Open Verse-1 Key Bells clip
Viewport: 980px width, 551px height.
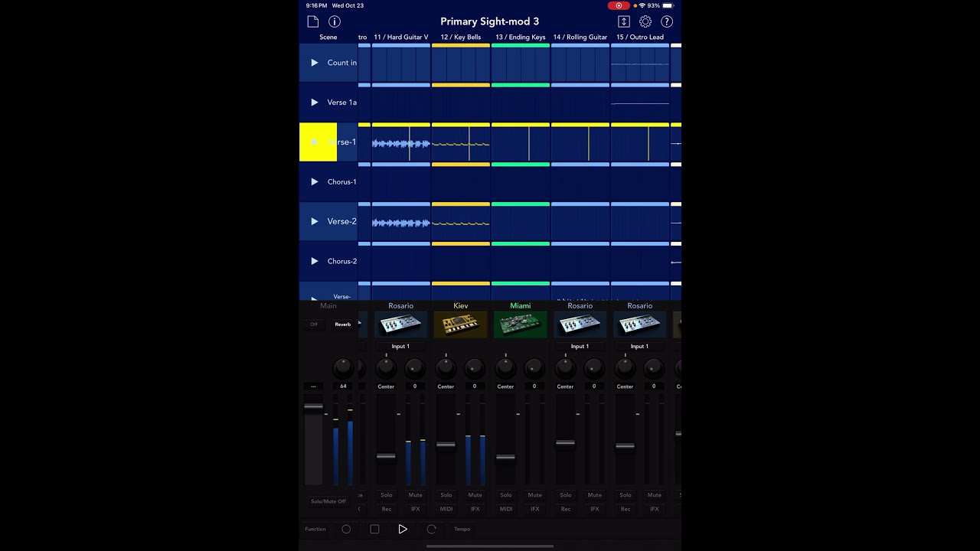click(461, 143)
